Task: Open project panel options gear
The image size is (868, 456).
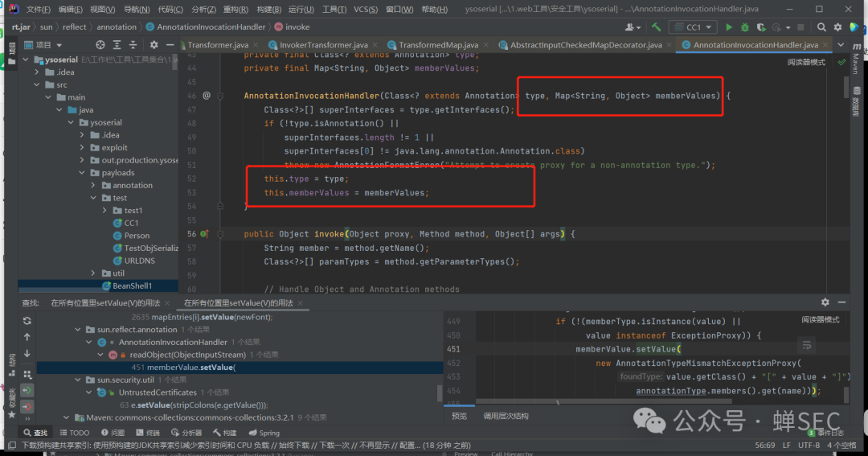Action: pos(154,45)
